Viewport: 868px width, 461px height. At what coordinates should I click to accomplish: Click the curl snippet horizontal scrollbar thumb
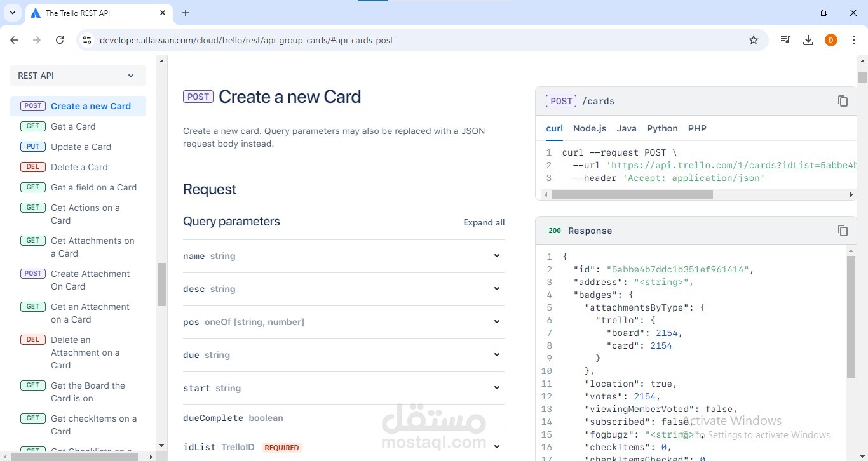[632, 194]
